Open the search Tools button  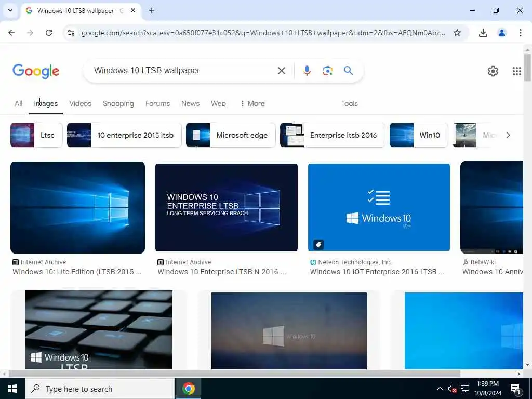[349, 103]
